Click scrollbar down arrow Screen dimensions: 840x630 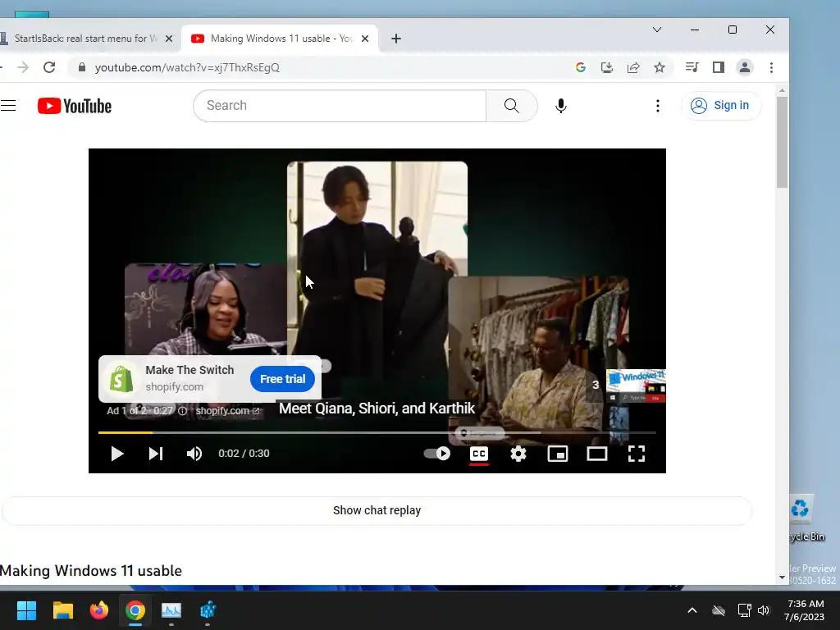782,577
